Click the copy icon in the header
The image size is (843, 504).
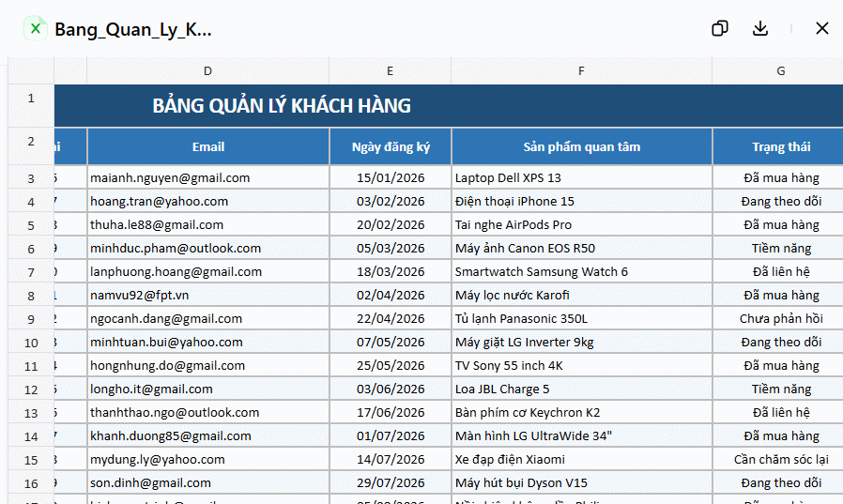tap(719, 28)
